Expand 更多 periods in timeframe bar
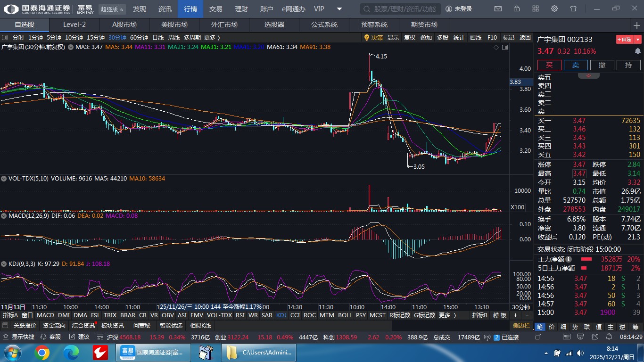 [x=212, y=38]
